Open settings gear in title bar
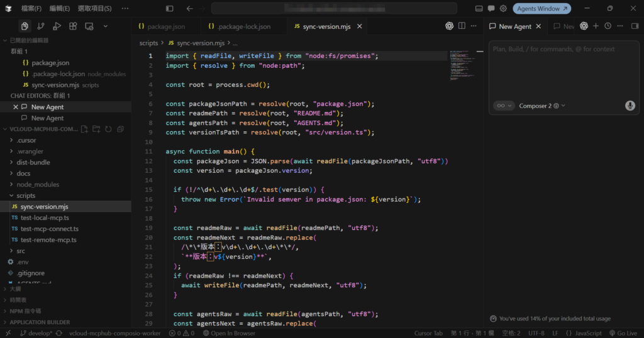The image size is (644, 338). [503, 8]
